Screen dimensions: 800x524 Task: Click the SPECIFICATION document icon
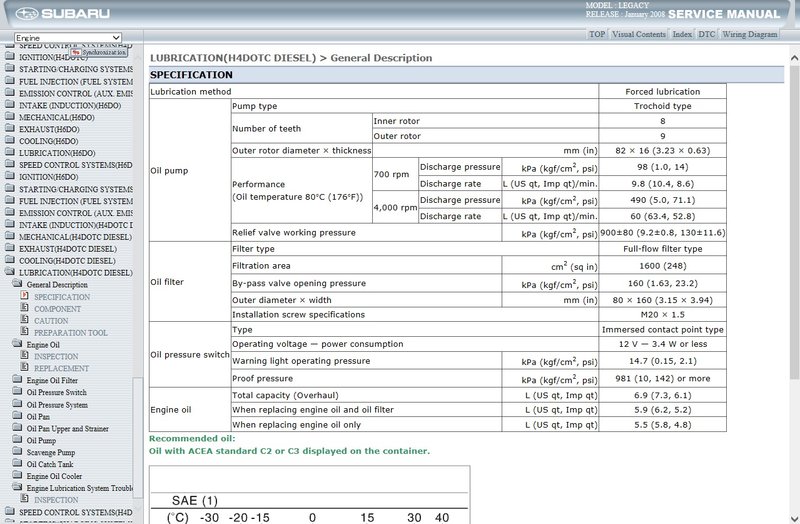coord(24,295)
